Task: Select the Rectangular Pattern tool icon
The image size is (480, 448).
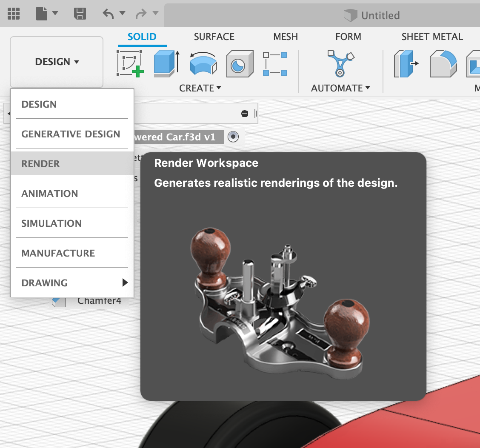Action: (275, 64)
